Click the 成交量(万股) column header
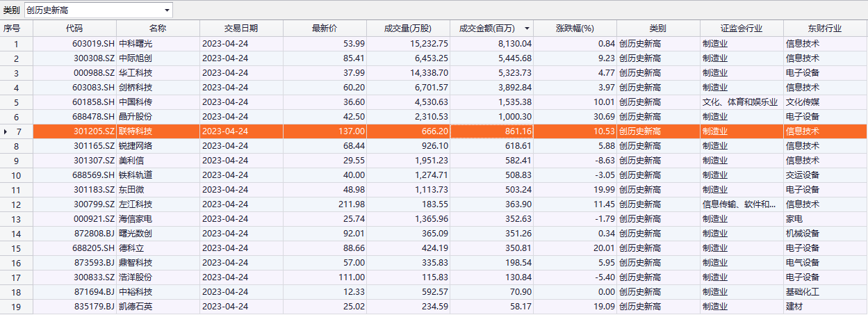Screen dimensions: 868x315 click(x=408, y=29)
